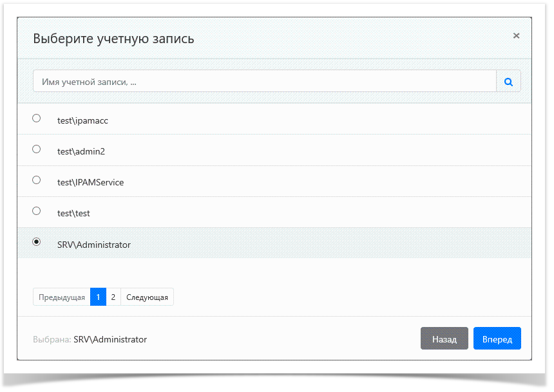
Task: Switch to page 2 of accounts
Action: coord(113,297)
